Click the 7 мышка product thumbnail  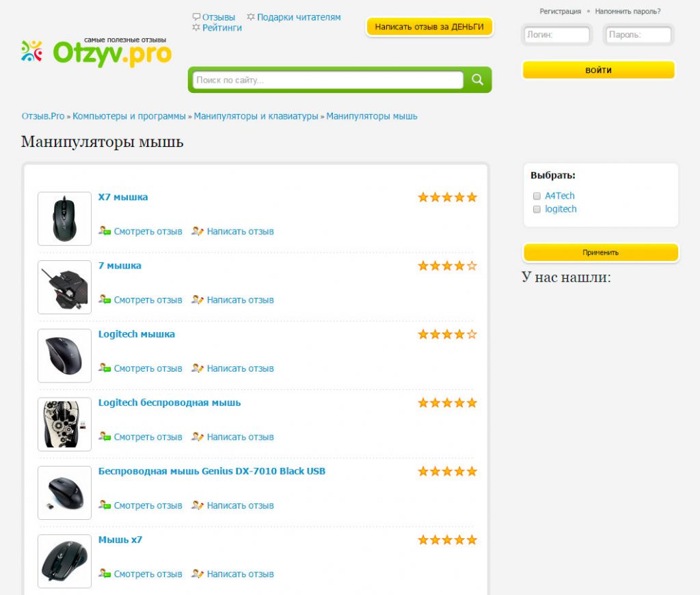coord(64,287)
